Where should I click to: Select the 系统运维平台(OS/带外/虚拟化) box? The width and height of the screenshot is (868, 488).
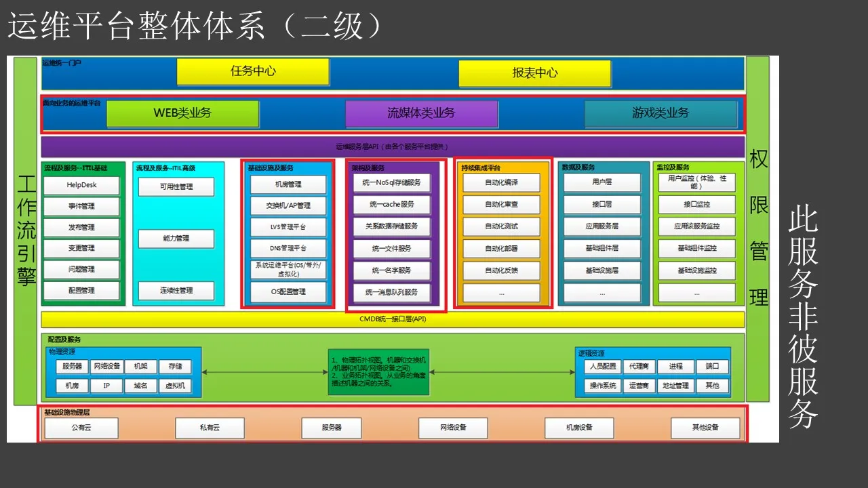[288, 270]
